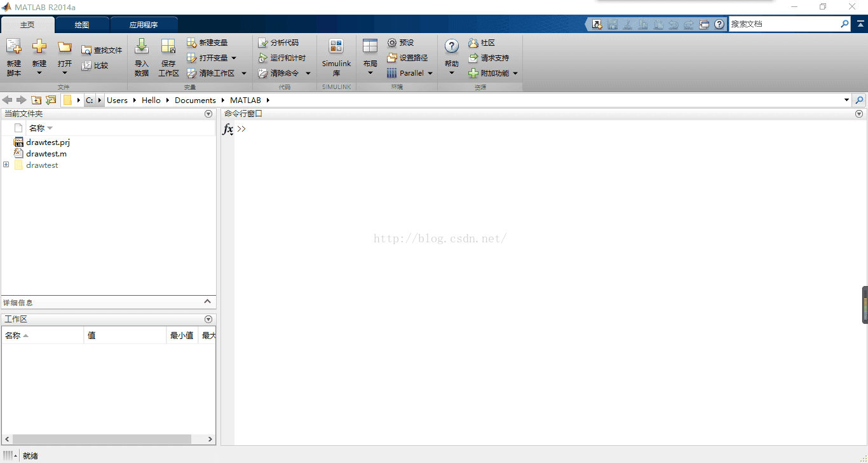
Task: Expand the 详细信息 details panel
Action: 207,301
